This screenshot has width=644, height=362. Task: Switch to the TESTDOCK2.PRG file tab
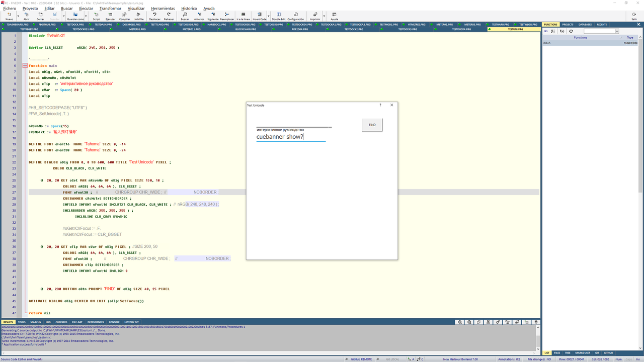click(x=354, y=29)
